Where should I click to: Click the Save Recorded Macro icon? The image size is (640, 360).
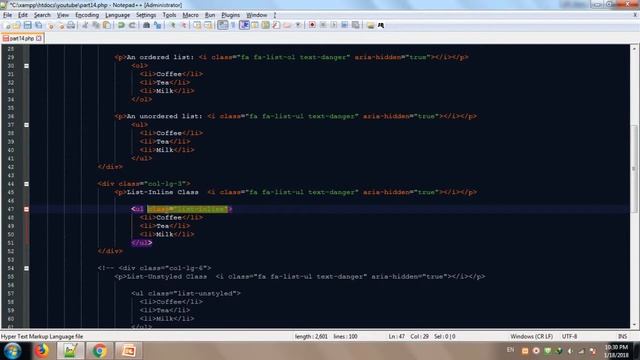pyautogui.click(x=356, y=25)
